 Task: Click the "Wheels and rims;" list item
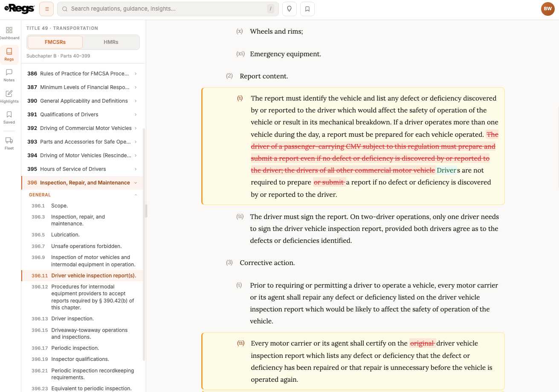coord(276,32)
